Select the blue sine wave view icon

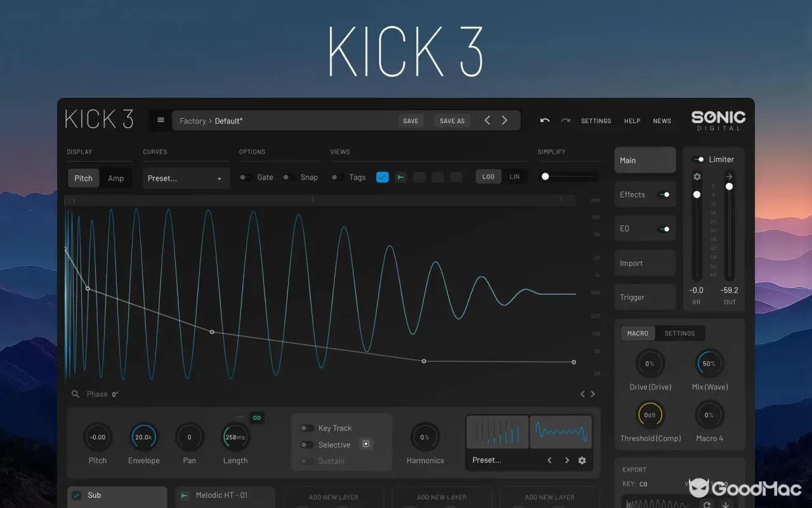[x=382, y=177]
